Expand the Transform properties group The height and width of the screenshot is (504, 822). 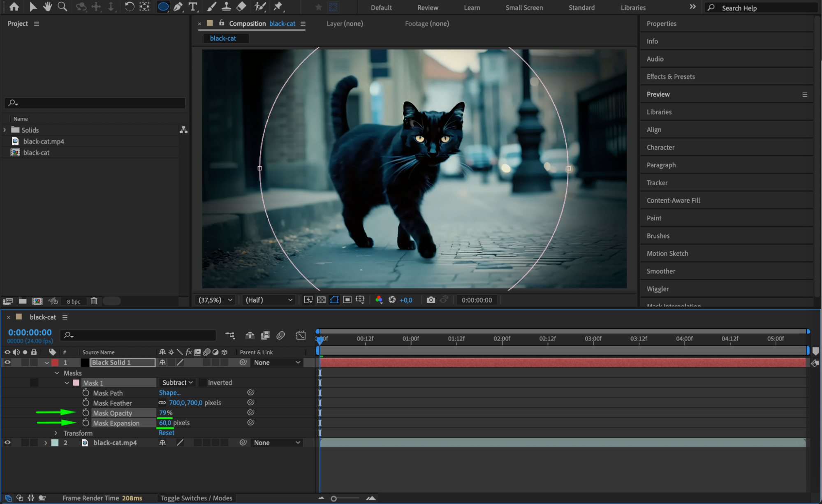(56, 433)
